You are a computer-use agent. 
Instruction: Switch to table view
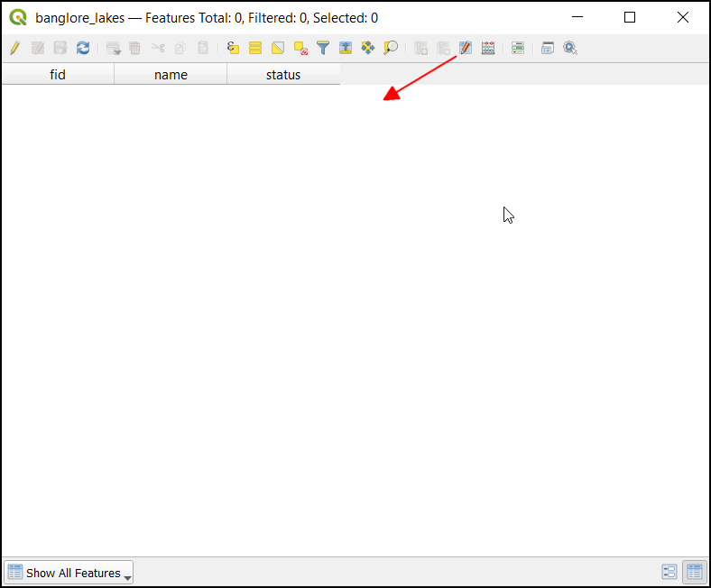tap(695, 572)
